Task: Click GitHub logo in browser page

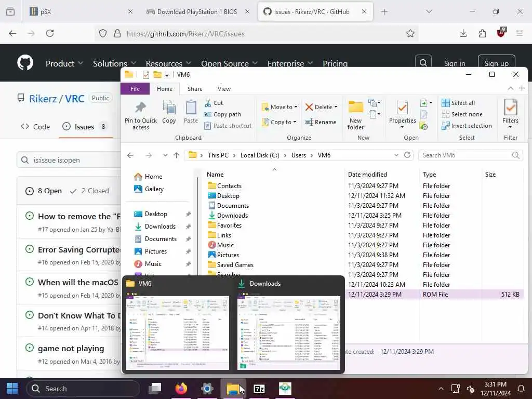Action: click(25, 62)
